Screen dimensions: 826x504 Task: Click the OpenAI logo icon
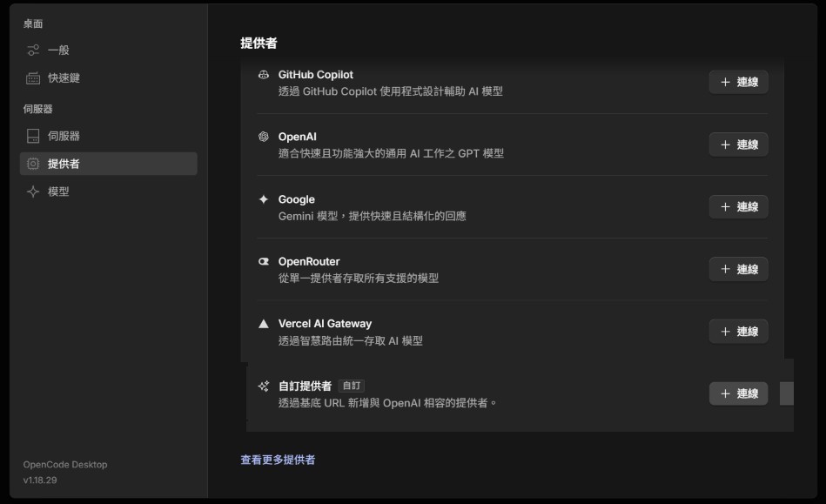264,137
